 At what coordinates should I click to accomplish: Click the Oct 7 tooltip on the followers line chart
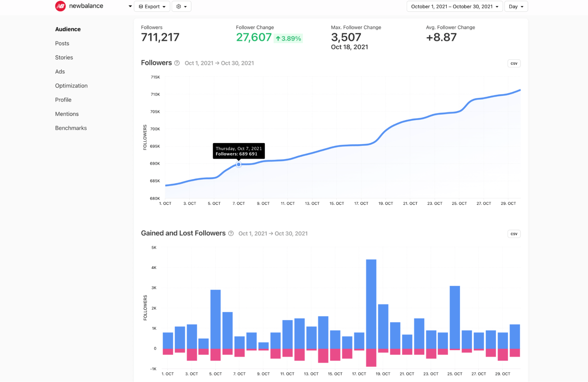(239, 151)
